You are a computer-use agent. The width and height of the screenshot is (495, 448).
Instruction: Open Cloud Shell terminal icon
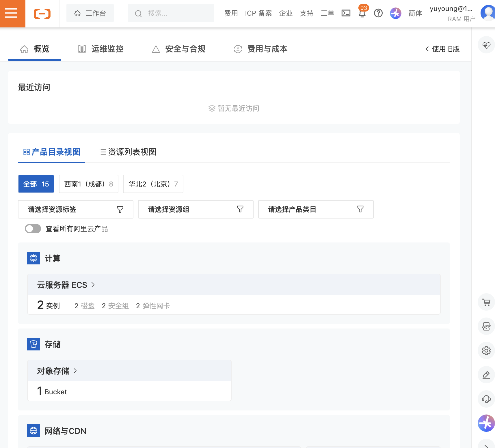(x=346, y=13)
